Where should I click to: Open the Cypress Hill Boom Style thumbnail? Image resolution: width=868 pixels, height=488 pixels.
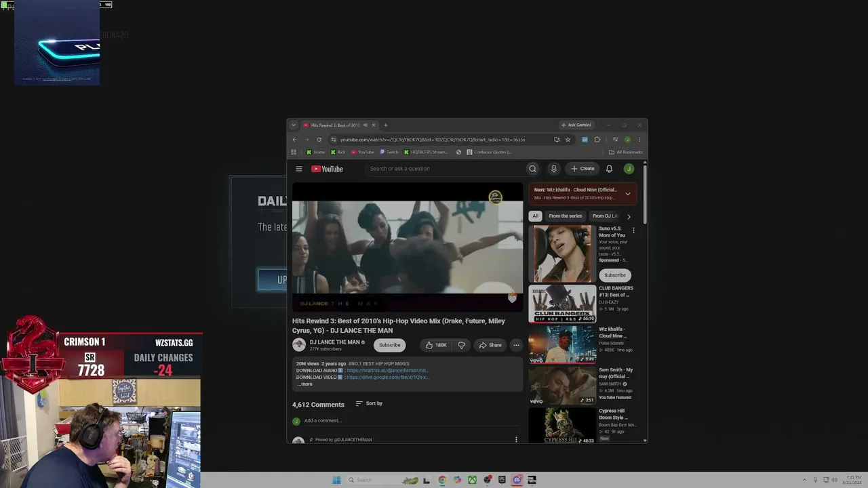pyautogui.click(x=562, y=426)
